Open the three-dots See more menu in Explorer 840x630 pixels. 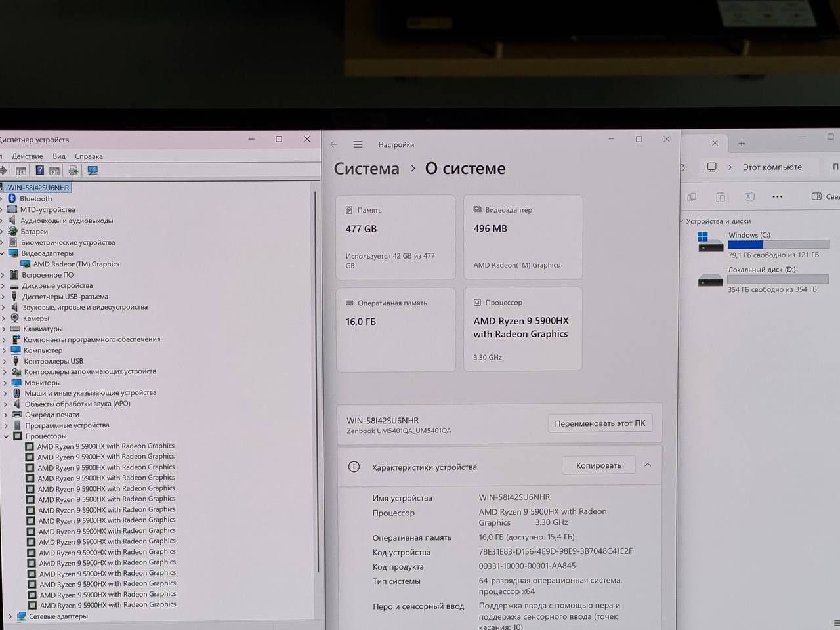(778, 196)
